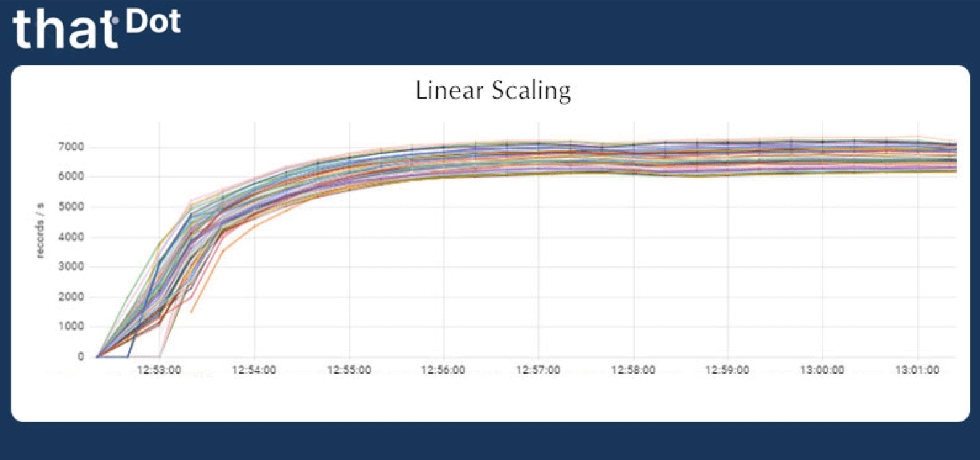
Task: Select the 2000 y-axis value
Action: 72,297
